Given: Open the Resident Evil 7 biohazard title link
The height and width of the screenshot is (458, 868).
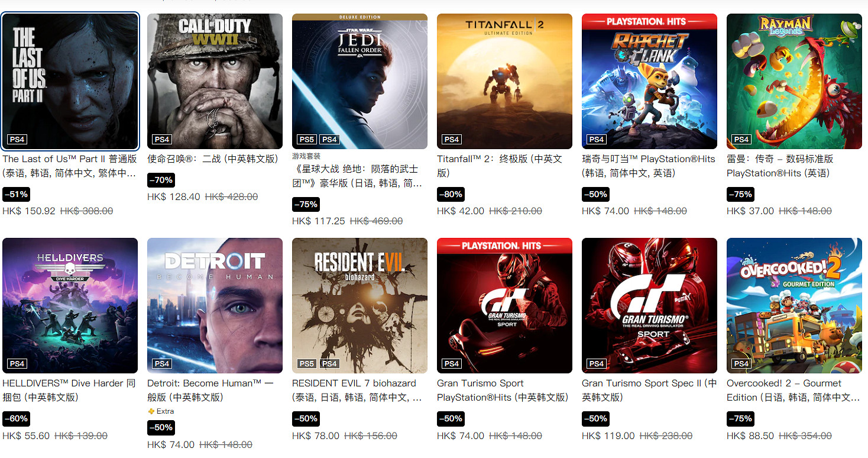Looking at the screenshot, I should (x=358, y=390).
